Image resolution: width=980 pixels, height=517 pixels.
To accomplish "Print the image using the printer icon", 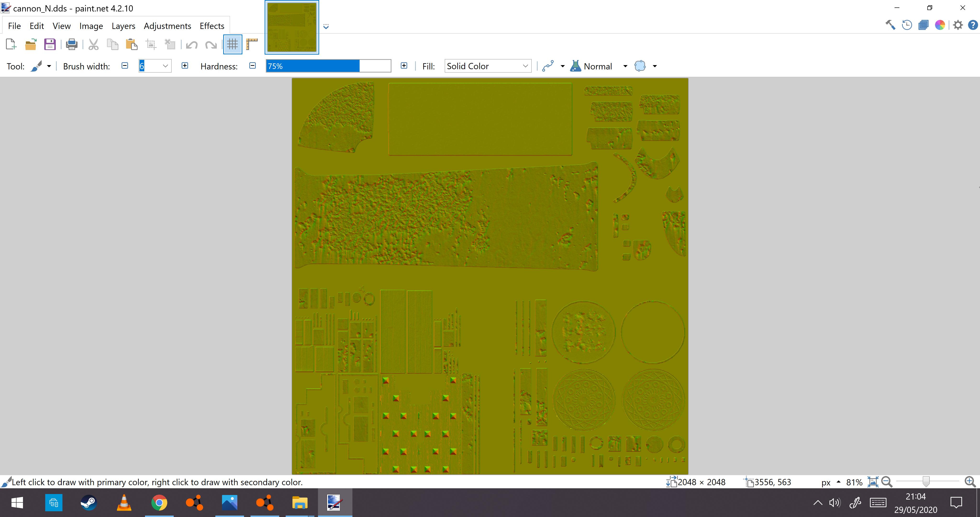I will (x=72, y=45).
